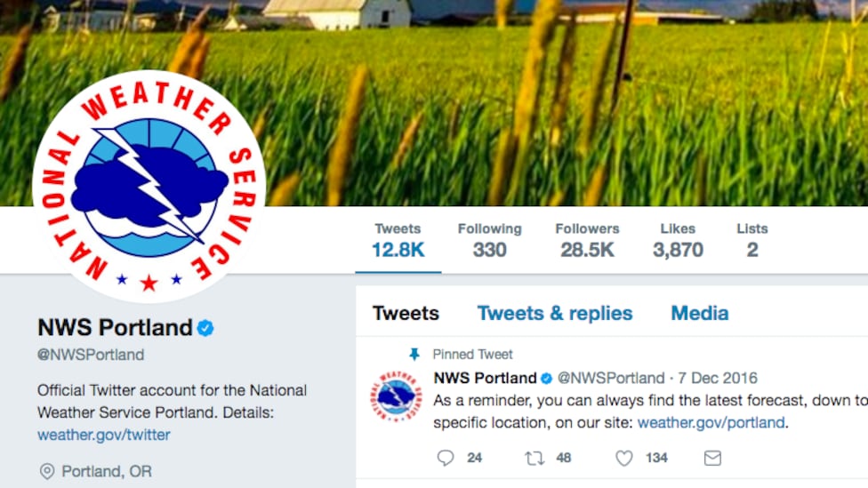
Task: Retweet the pinned NWS Portland tweet
Action: click(x=534, y=458)
